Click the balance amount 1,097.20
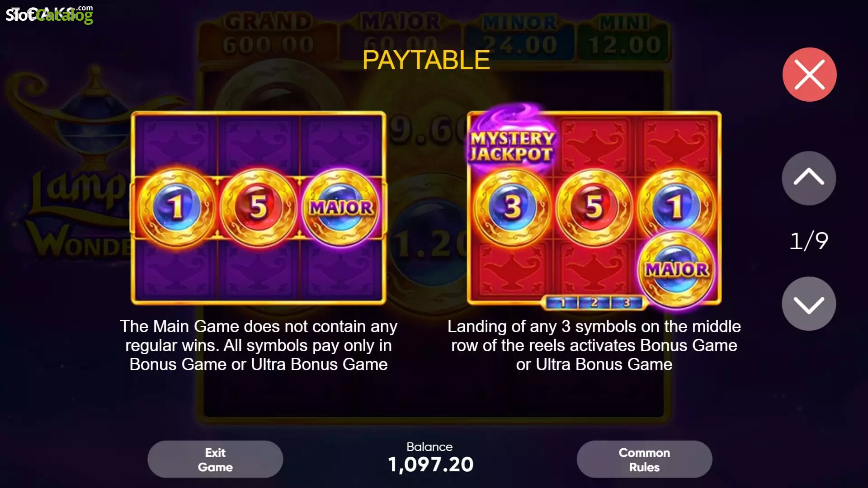Viewport: 868px width, 488px height. (430, 465)
